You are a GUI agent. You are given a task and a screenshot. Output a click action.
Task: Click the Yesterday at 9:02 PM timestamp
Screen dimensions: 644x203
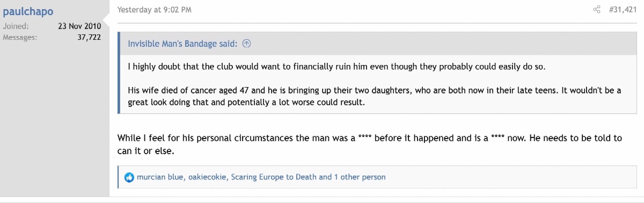(x=154, y=10)
